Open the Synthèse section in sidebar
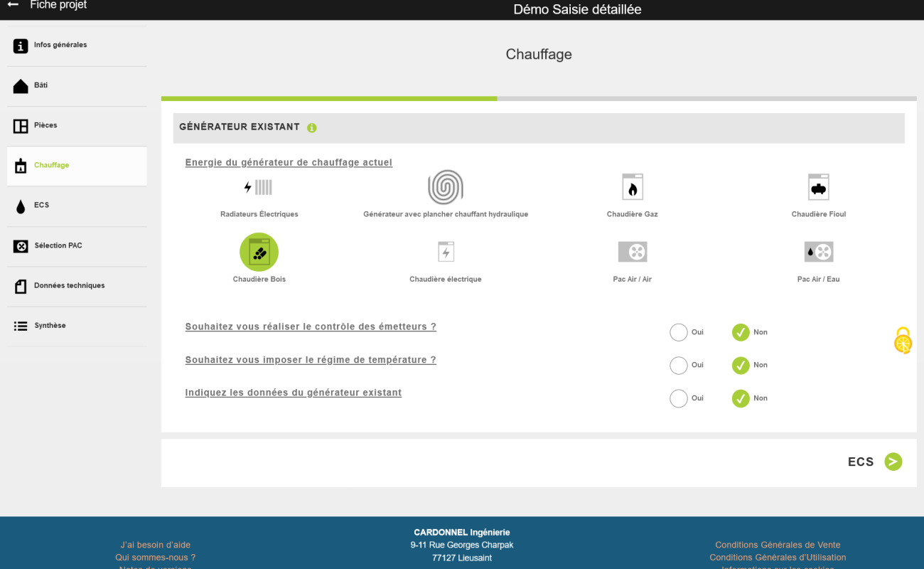 pyautogui.click(x=77, y=326)
